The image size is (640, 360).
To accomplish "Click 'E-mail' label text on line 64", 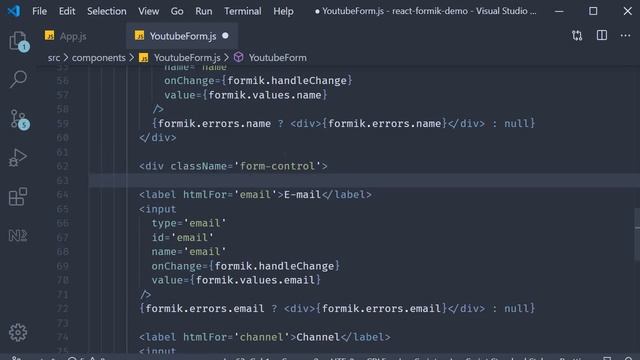I will coord(302,194).
